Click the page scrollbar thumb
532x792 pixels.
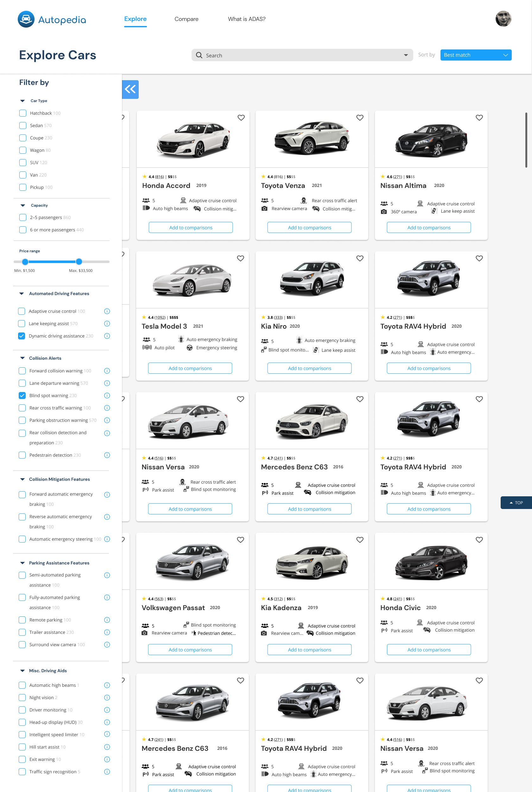(x=526, y=140)
